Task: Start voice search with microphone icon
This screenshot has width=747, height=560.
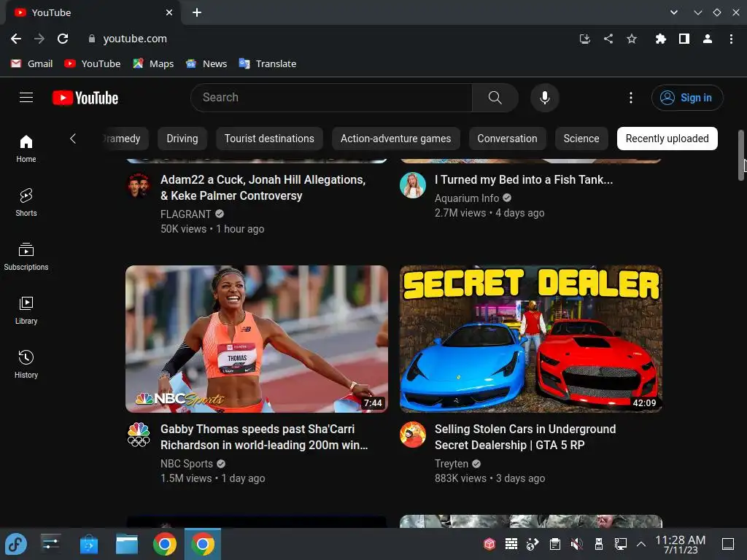Action: (x=544, y=98)
